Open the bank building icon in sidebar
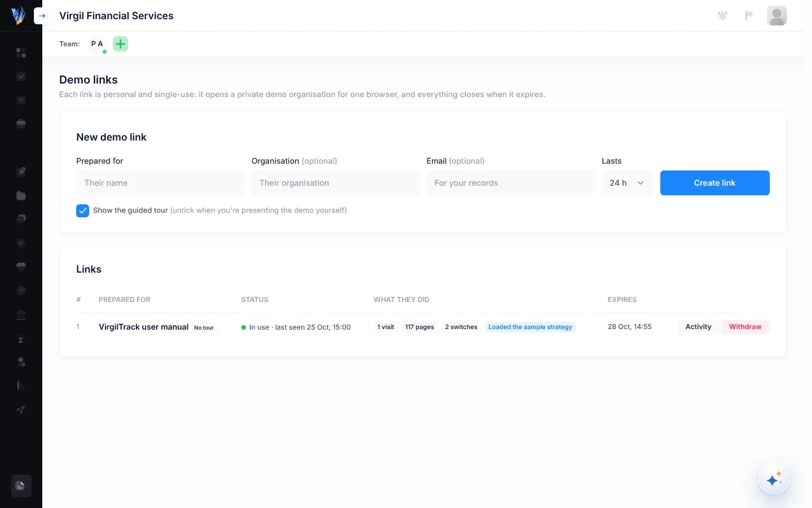 (x=21, y=314)
